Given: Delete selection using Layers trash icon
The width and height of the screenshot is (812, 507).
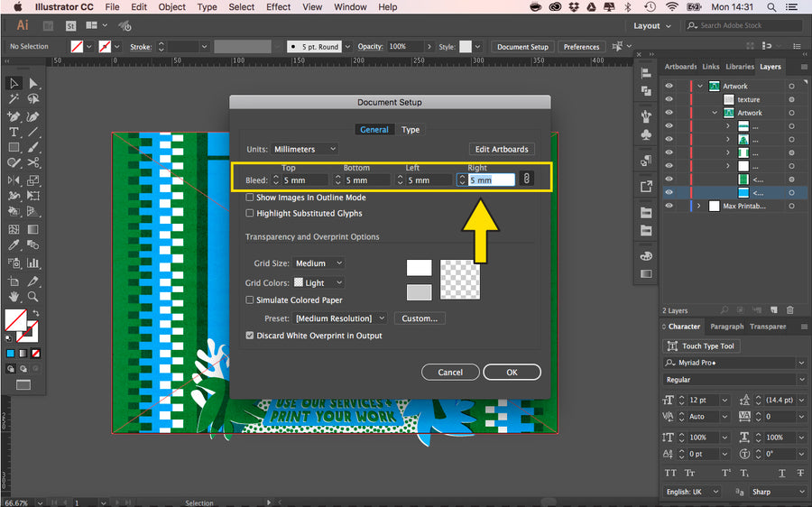Looking at the screenshot, I should click(x=789, y=310).
